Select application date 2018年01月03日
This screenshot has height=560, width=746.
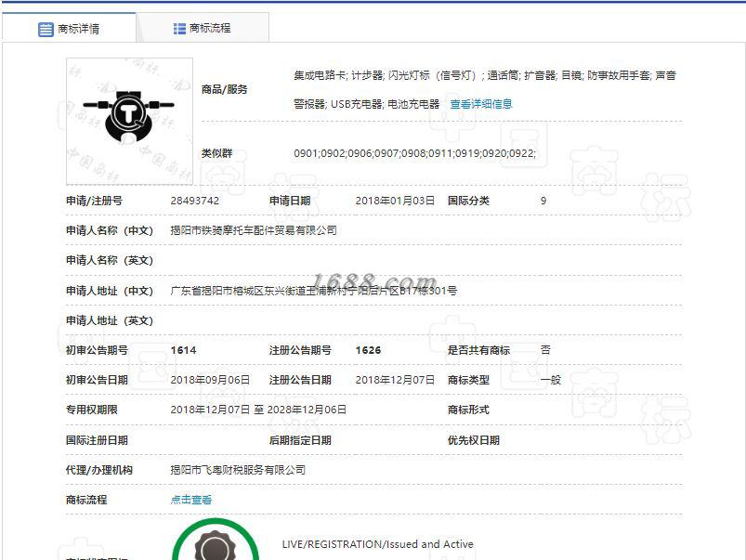[x=395, y=201]
